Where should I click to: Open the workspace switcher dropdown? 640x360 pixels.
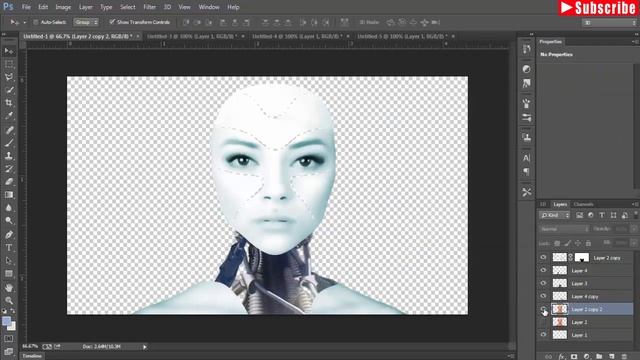coord(610,22)
